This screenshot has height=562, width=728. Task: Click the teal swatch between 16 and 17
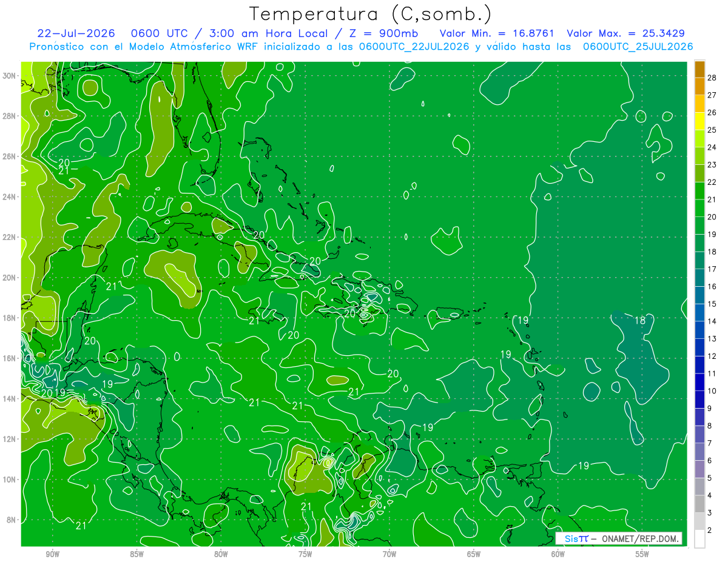pos(699,278)
